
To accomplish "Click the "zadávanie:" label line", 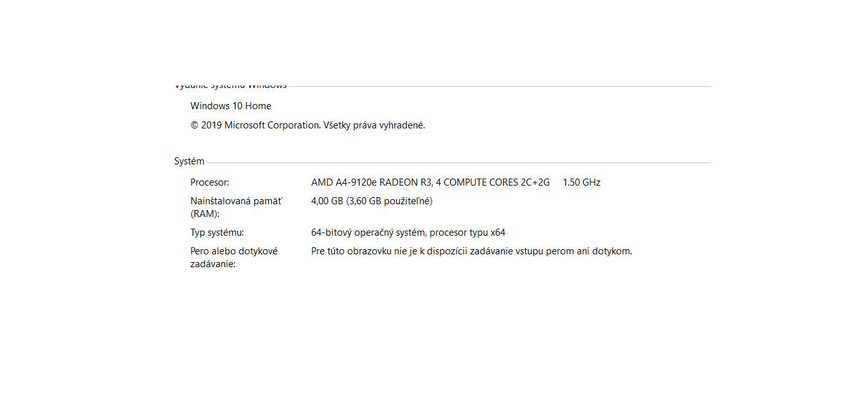I will [213, 264].
